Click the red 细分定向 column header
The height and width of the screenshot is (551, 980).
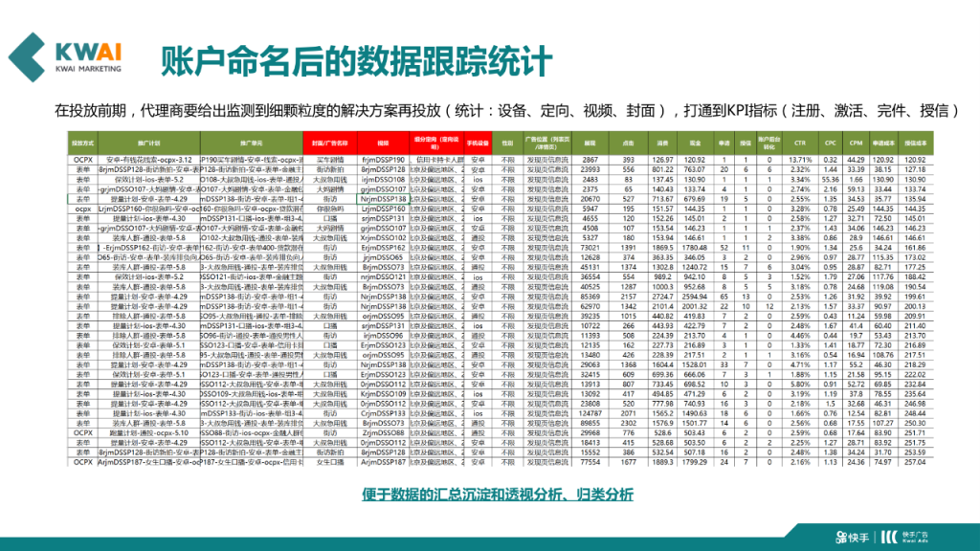click(436, 143)
